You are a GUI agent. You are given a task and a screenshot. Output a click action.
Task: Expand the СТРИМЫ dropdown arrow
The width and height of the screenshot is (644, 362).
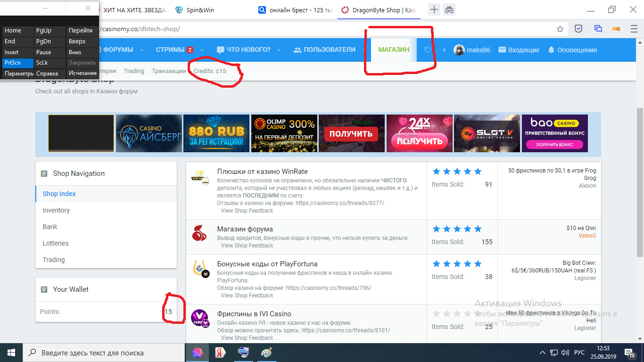click(202, 50)
